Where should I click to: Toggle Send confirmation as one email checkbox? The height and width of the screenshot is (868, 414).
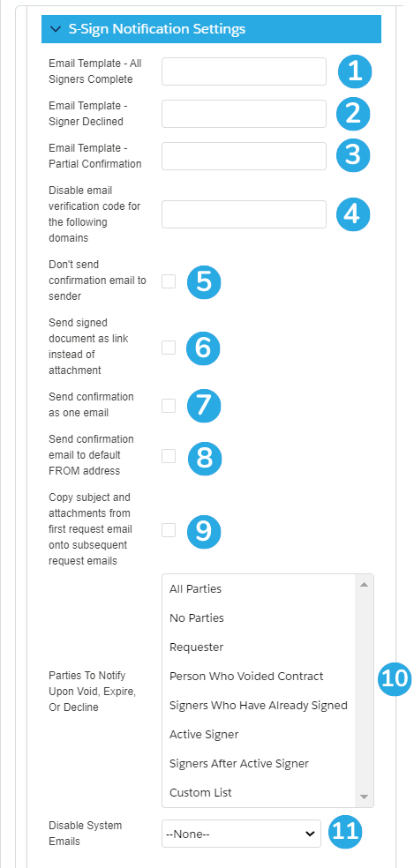pos(169,406)
